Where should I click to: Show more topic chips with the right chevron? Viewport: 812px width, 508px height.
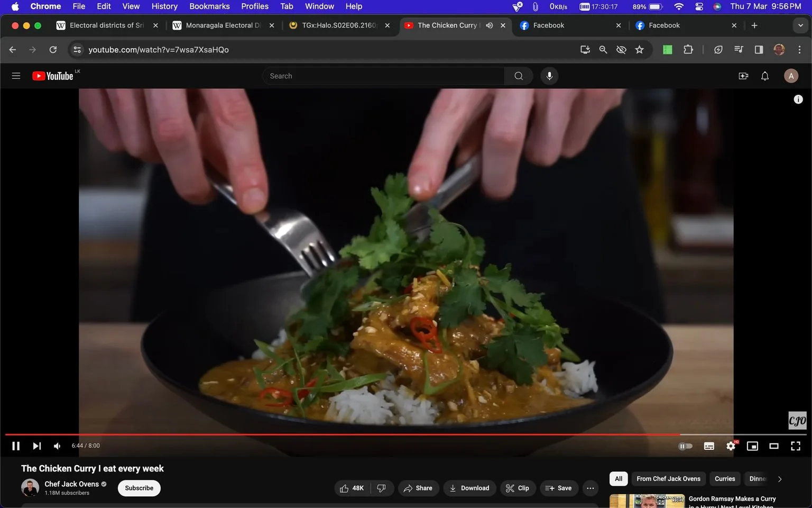(779, 478)
